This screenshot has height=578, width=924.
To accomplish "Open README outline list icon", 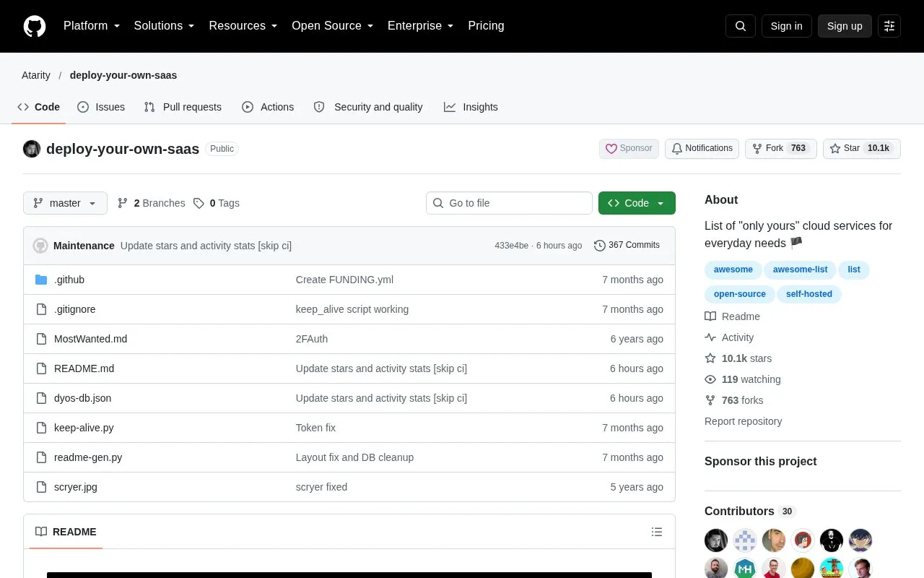I will [x=657, y=532].
